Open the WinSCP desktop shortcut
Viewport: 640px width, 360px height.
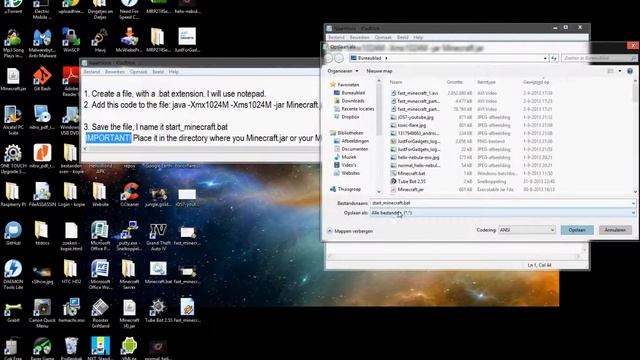pos(71,40)
